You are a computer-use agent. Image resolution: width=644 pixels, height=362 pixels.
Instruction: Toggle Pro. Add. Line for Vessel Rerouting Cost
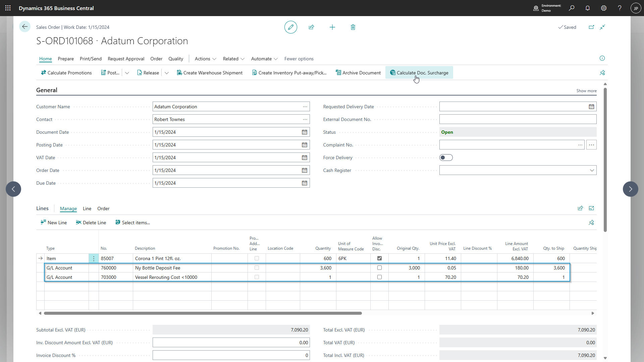click(x=257, y=277)
